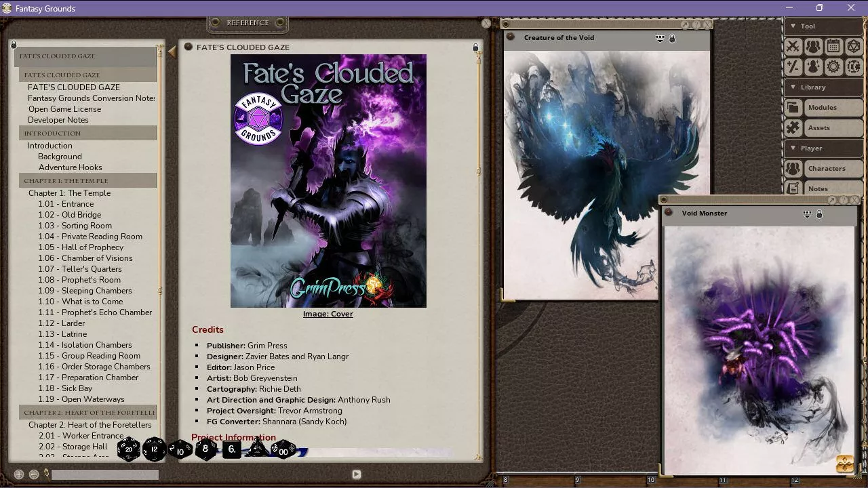Click the play arrow button at bottom

tap(356, 474)
